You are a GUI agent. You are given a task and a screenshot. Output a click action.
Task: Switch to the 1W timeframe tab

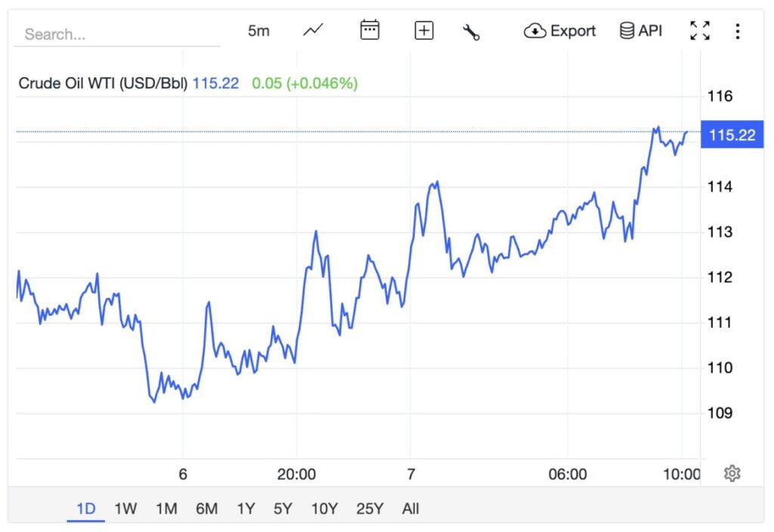pyautogui.click(x=125, y=509)
